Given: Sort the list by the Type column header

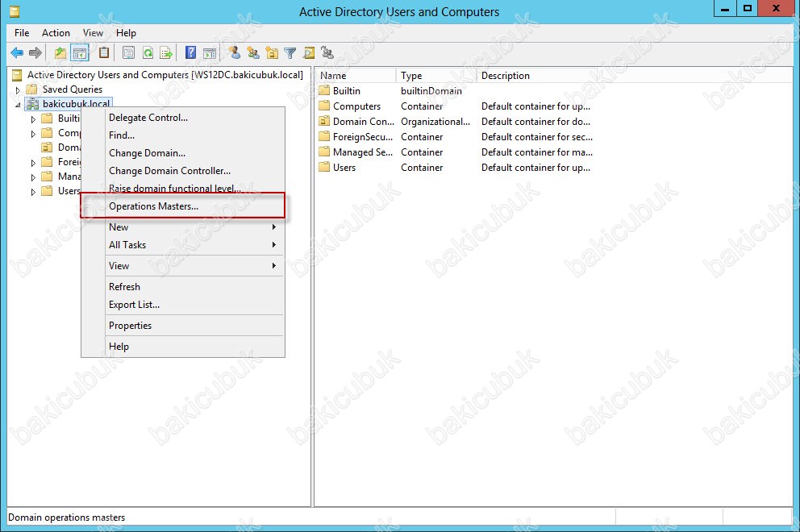Looking at the screenshot, I should (x=436, y=76).
